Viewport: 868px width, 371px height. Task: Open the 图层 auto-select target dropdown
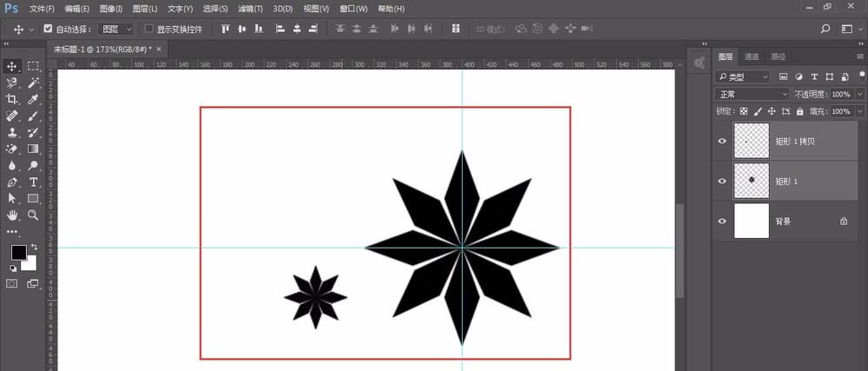[x=116, y=29]
